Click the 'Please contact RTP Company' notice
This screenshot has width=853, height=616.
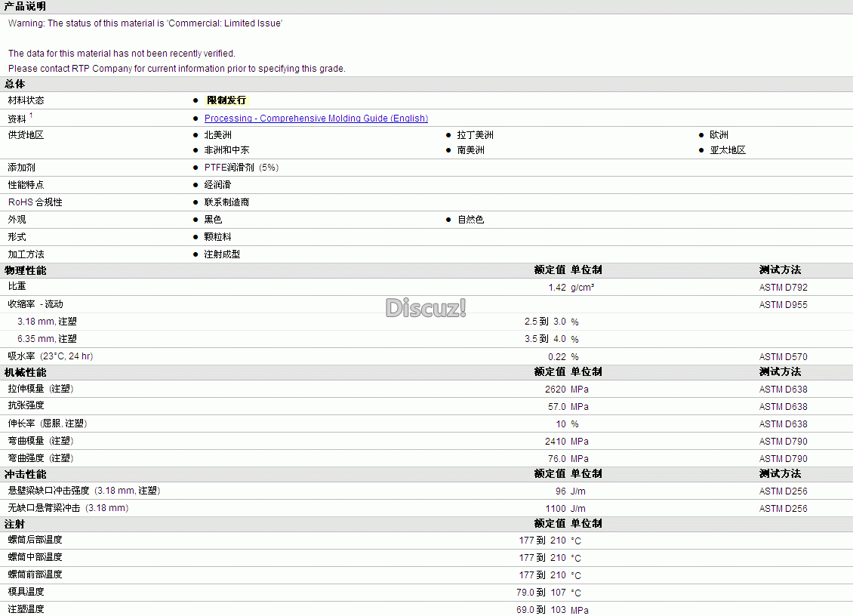pos(177,69)
